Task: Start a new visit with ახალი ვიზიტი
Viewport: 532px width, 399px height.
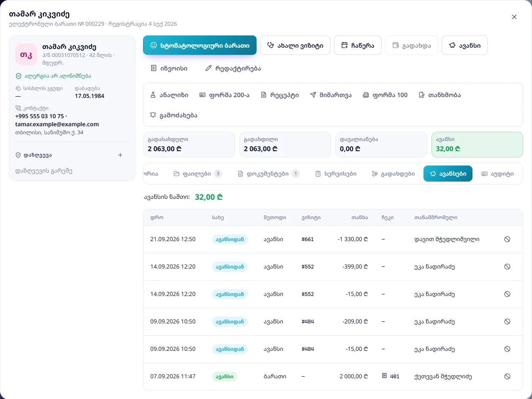Action: (295, 45)
